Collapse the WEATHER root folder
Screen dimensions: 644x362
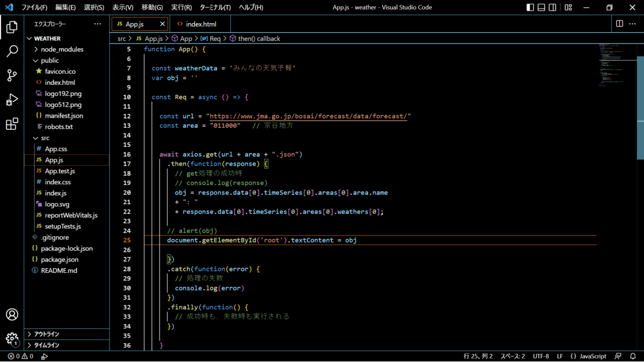(67, 39)
